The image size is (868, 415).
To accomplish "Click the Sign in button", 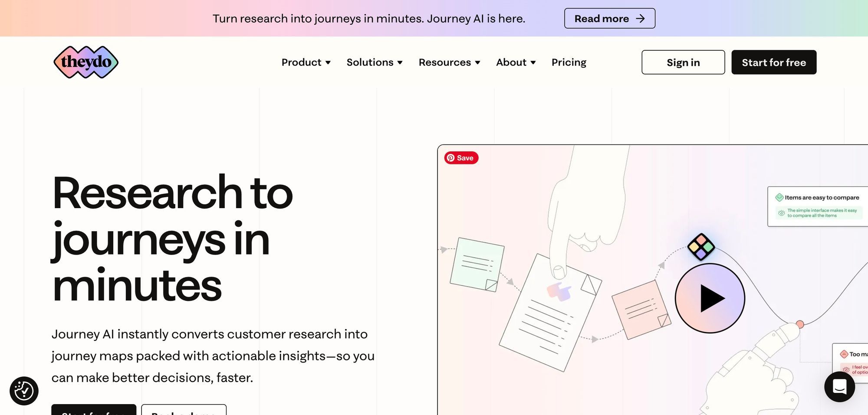I will pos(683,62).
